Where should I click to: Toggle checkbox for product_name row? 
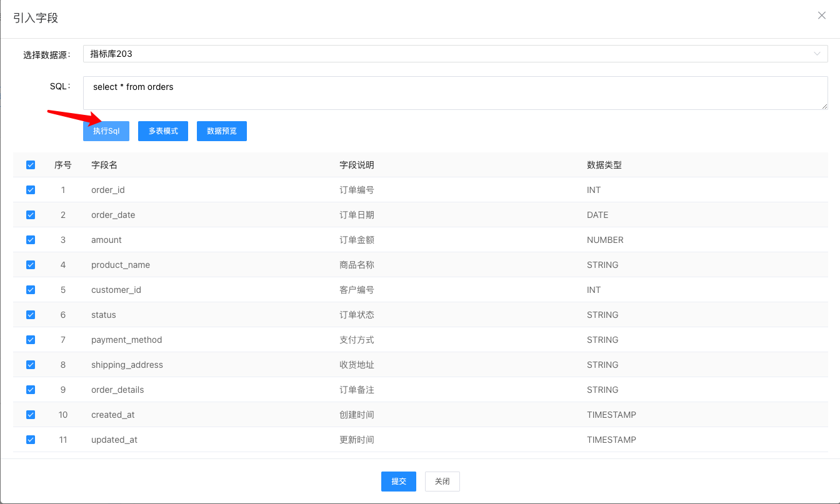(x=31, y=265)
